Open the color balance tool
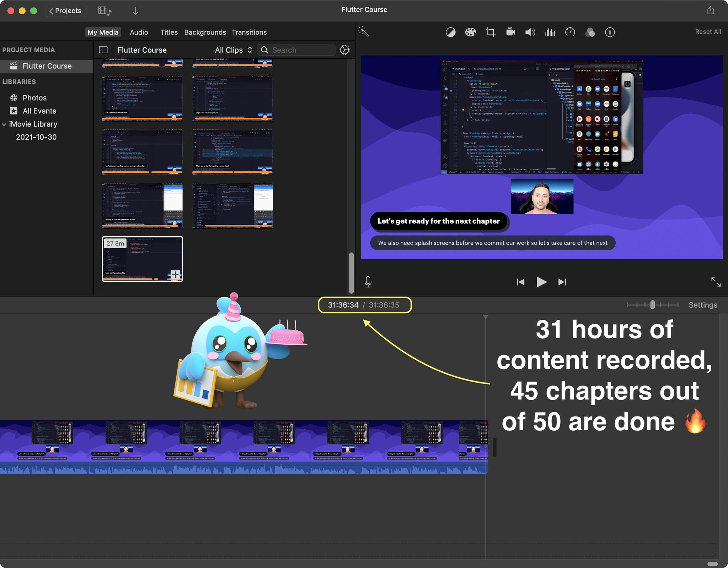Viewport: 728px width, 568px height. pyautogui.click(x=450, y=32)
